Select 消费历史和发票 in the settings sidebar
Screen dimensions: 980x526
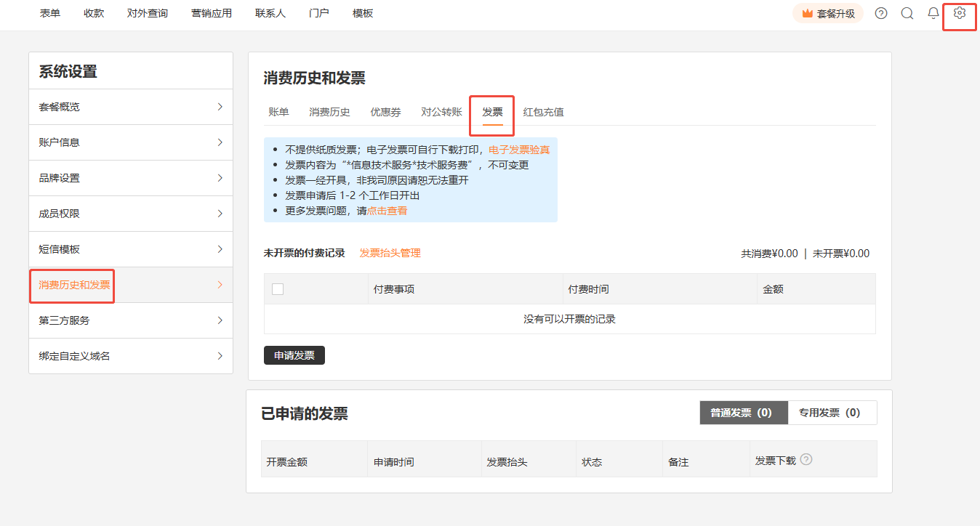point(131,285)
